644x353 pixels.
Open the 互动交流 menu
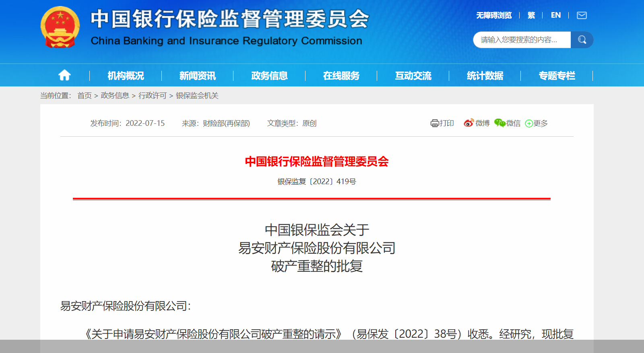(413, 76)
